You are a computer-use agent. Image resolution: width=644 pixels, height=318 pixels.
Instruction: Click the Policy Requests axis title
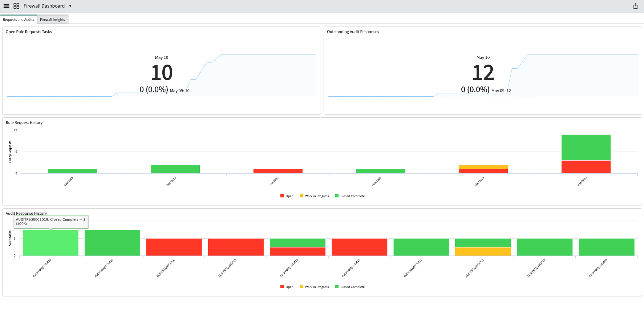(x=10, y=152)
